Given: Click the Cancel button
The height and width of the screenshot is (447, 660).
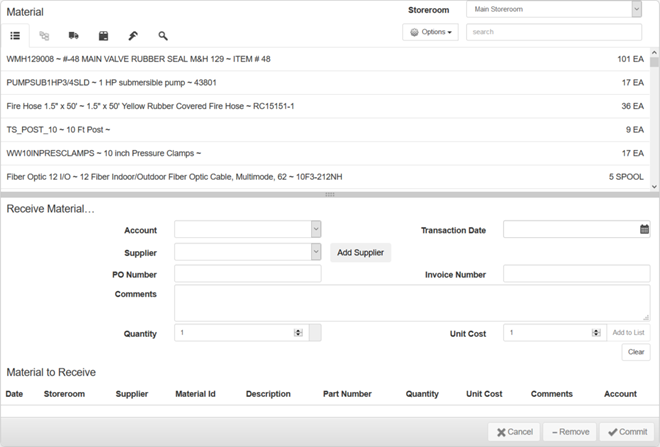Looking at the screenshot, I should [513, 432].
